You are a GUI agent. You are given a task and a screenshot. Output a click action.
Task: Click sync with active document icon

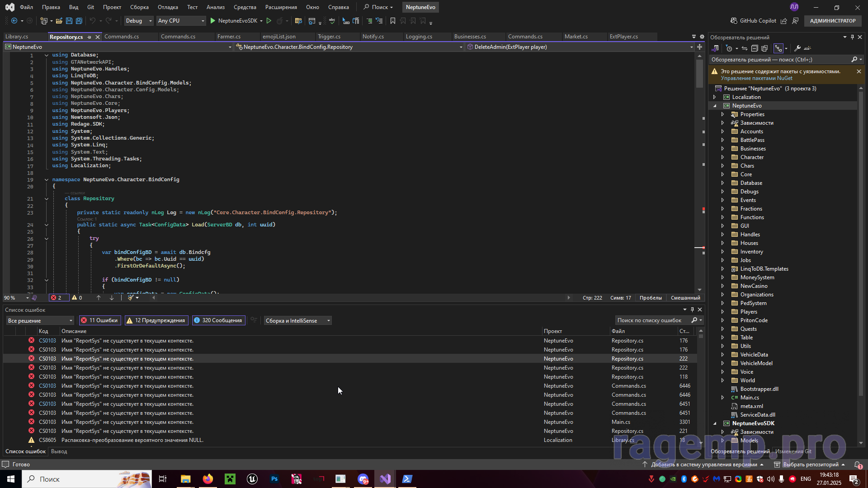tap(744, 48)
